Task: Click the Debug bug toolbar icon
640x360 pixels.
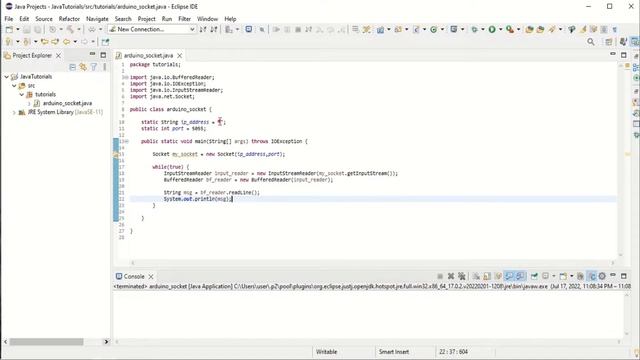Action: tap(474, 29)
